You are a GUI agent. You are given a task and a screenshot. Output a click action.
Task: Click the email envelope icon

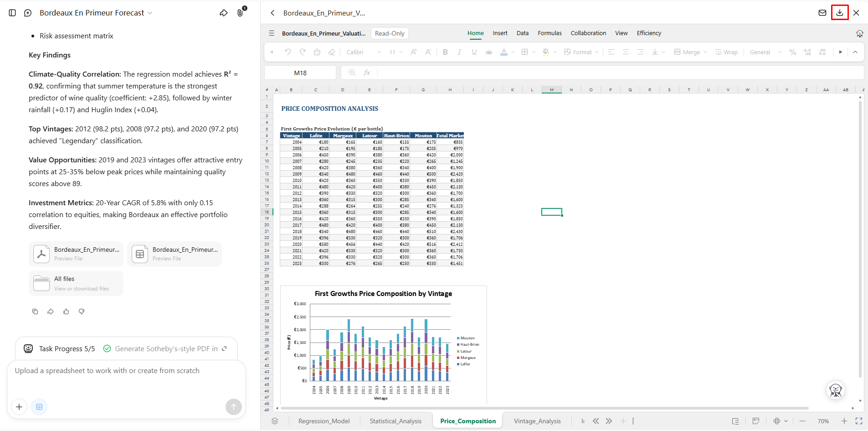(x=822, y=13)
